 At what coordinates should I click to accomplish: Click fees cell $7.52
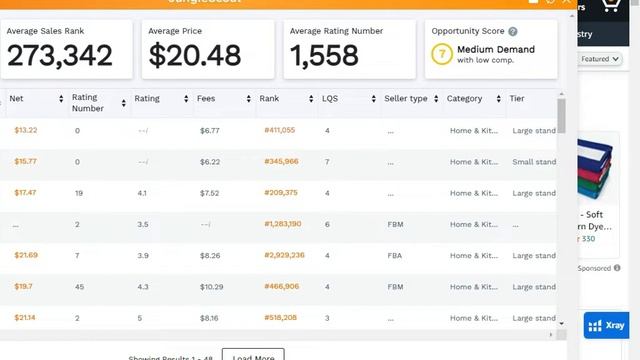pos(209,193)
